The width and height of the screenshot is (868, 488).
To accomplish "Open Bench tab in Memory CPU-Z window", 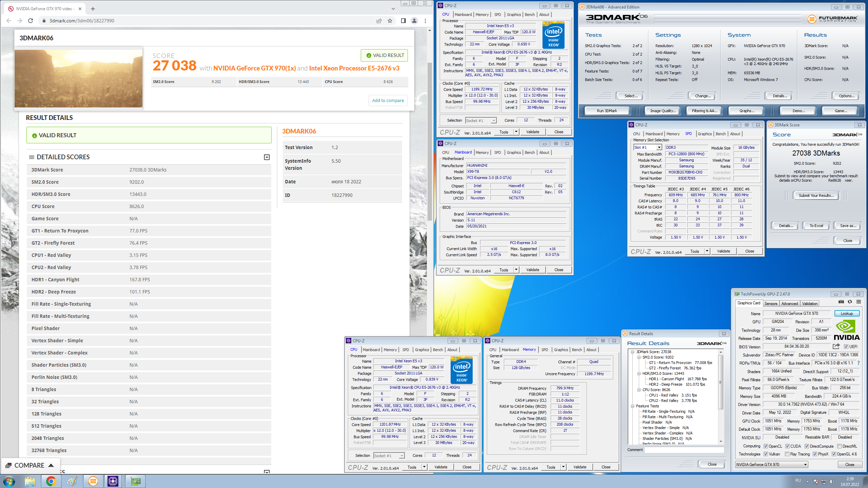I will (577, 350).
